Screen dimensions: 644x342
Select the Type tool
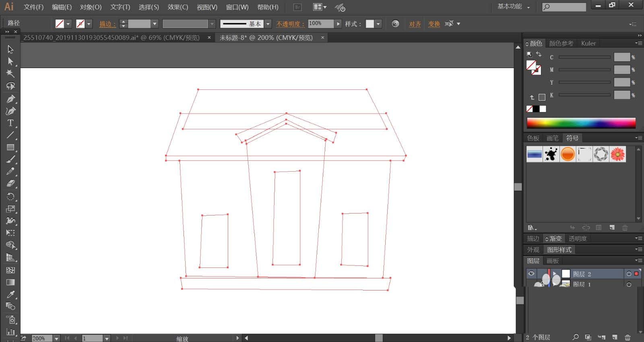10,123
